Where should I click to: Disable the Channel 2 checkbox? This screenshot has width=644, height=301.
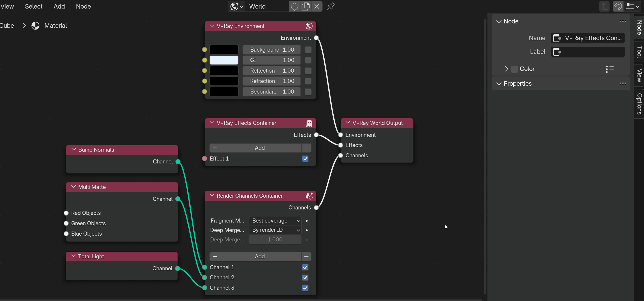coord(305,278)
